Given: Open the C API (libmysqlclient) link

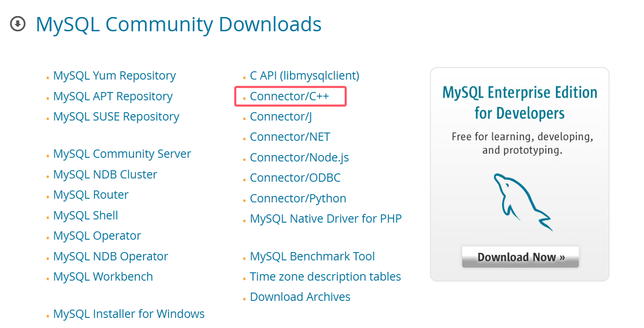Looking at the screenshot, I should point(304,75).
